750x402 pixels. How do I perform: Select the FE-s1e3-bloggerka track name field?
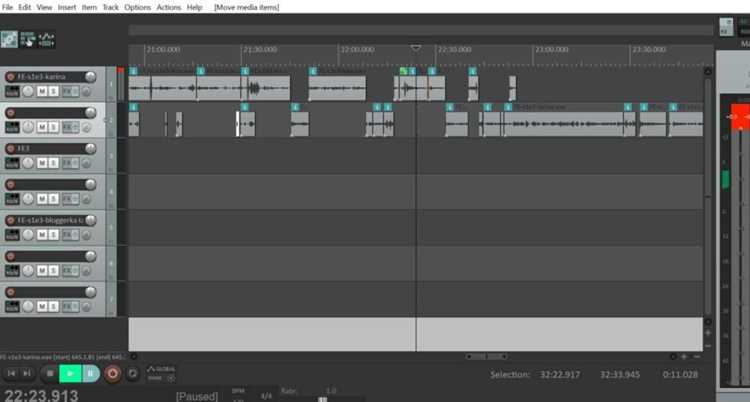point(50,220)
